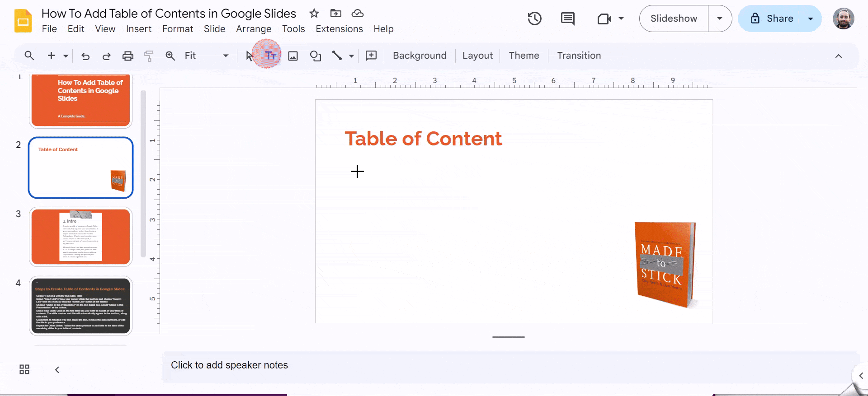
Task: Open the Arrange menu
Action: [x=253, y=29]
